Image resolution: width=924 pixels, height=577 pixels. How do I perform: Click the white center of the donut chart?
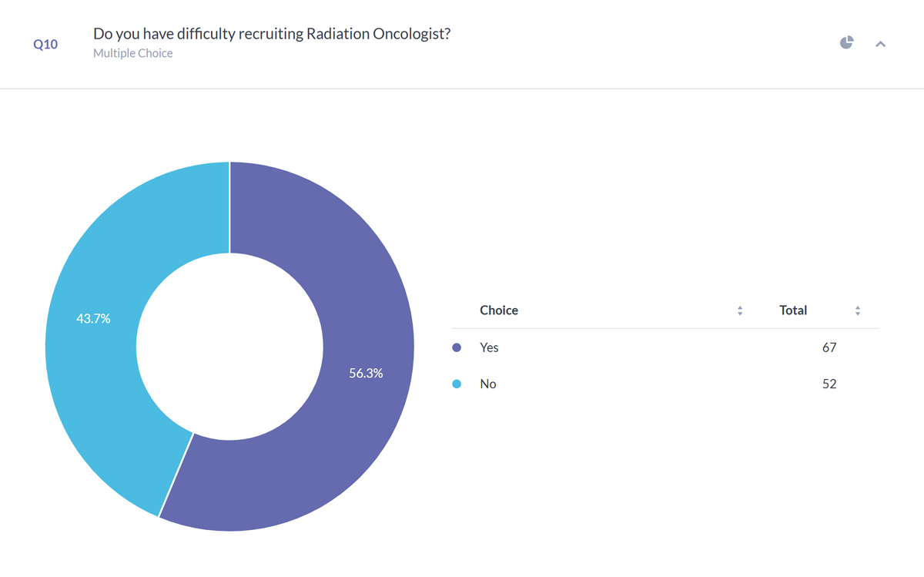coord(229,347)
